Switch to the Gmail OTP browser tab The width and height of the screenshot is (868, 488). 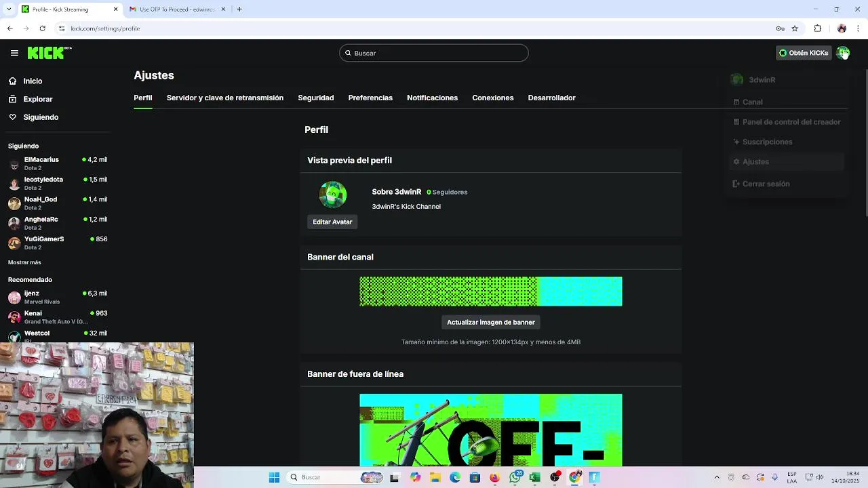(176, 9)
